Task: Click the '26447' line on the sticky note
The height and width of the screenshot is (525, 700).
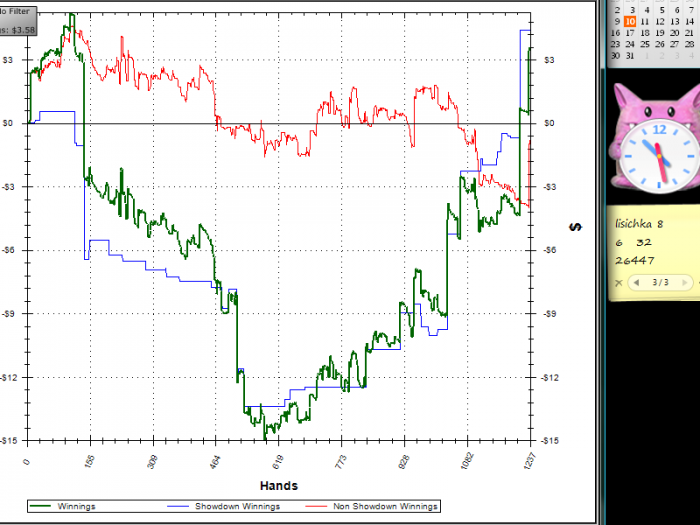Action: point(634,260)
